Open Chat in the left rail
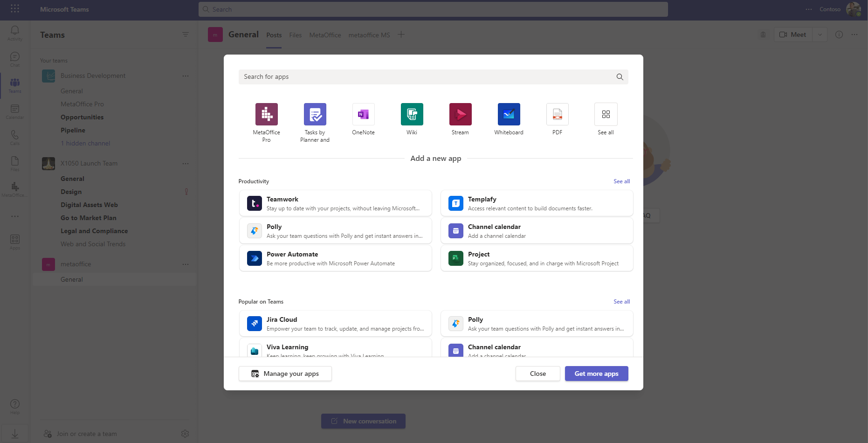 pyautogui.click(x=15, y=59)
